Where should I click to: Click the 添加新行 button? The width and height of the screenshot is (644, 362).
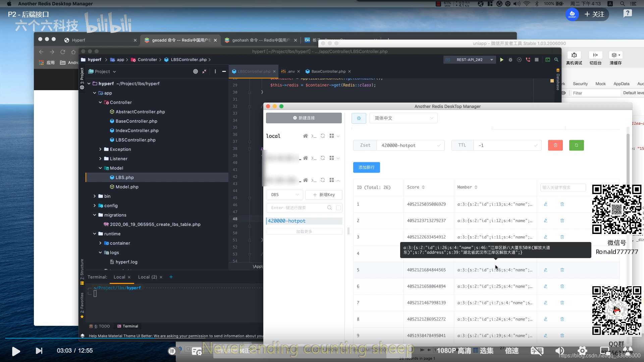(x=366, y=167)
